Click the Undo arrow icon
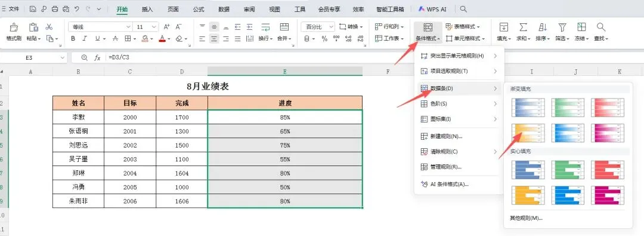This screenshot has width=644, height=236. click(x=77, y=8)
